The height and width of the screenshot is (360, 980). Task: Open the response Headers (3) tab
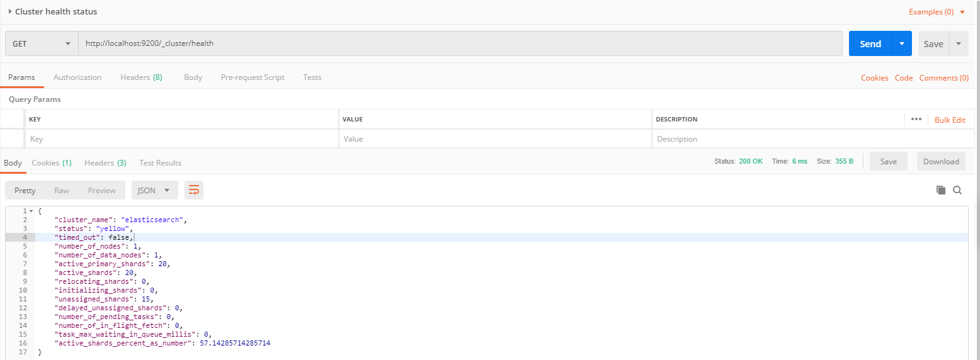[105, 162]
